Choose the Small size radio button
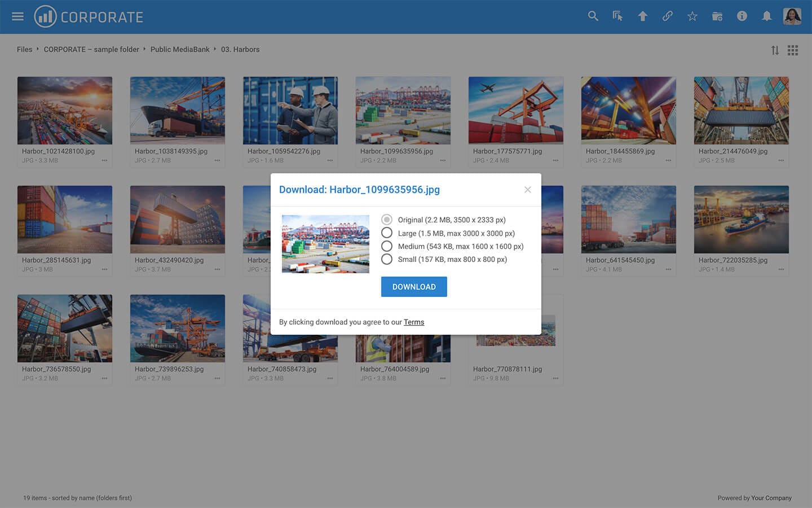812x508 pixels. coord(387,259)
